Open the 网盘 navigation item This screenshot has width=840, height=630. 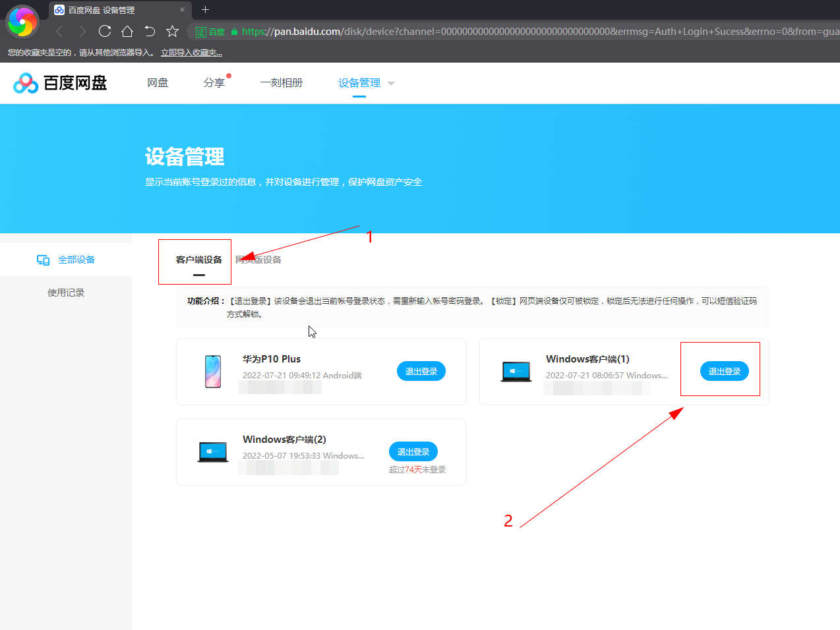pos(158,82)
